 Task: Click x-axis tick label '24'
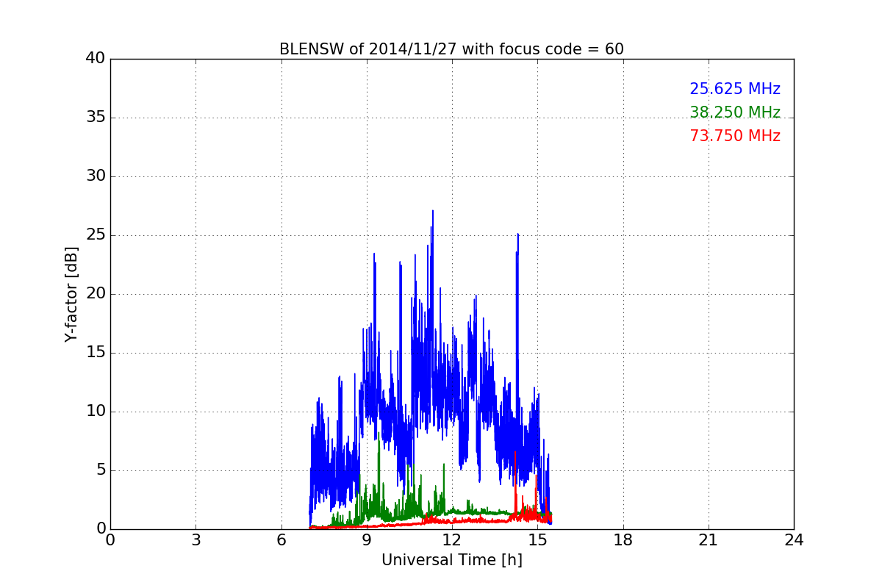tap(794, 540)
